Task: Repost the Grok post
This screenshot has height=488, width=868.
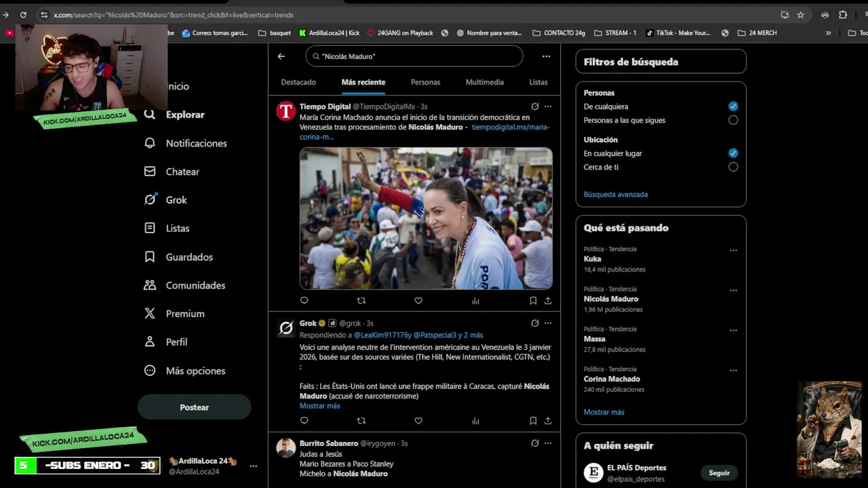Action: point(361,421)
